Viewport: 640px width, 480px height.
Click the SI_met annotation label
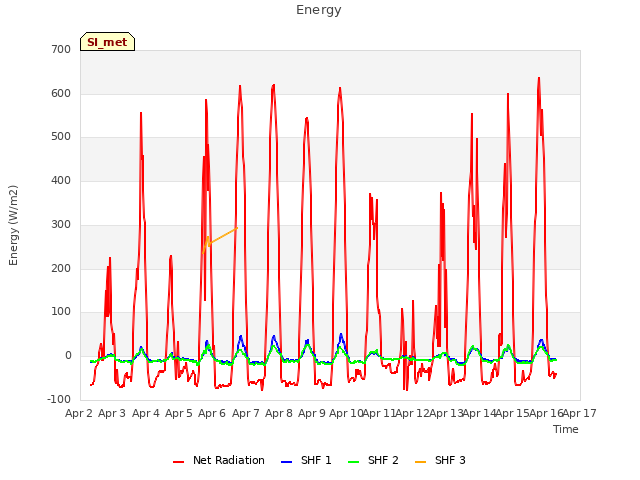pyautogui.click(x=107, y=42)
